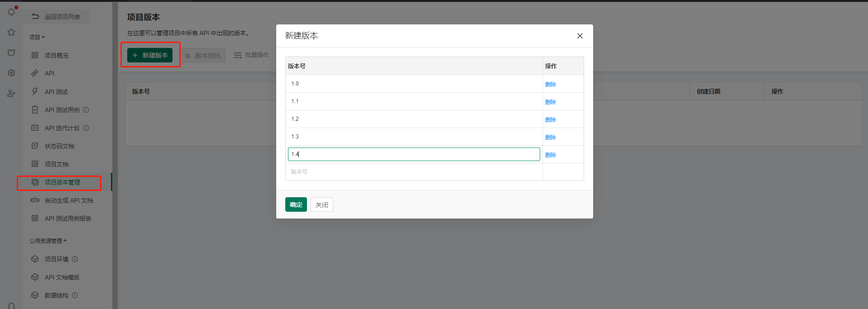Screen dimensions: 868x309
Task: Click the API link icon in sidebar
Action: (35, 73)
